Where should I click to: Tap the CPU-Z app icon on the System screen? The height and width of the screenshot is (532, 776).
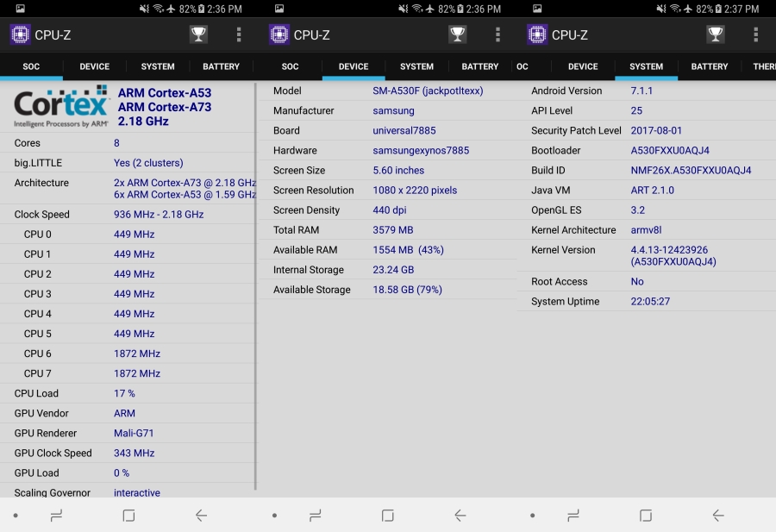click(x=537, y=34)
